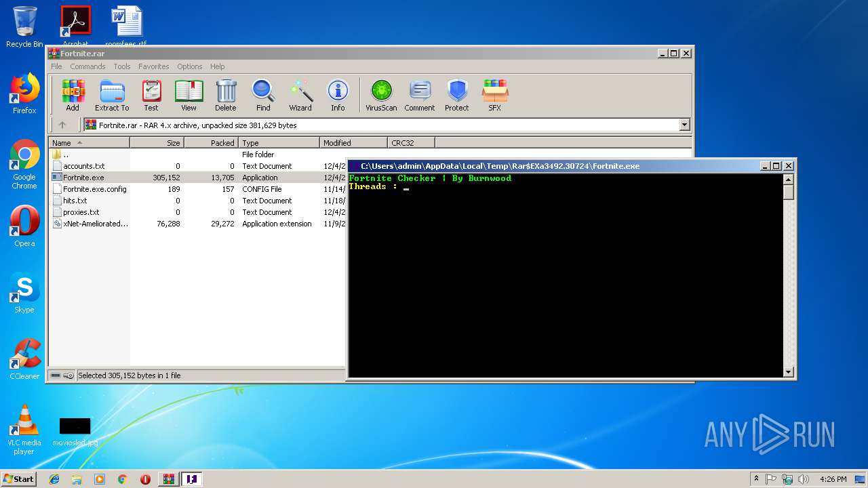The height and width of the screenshot is (488, 868).
Task: Open the Favorites menu
Action: pos(154,66)
